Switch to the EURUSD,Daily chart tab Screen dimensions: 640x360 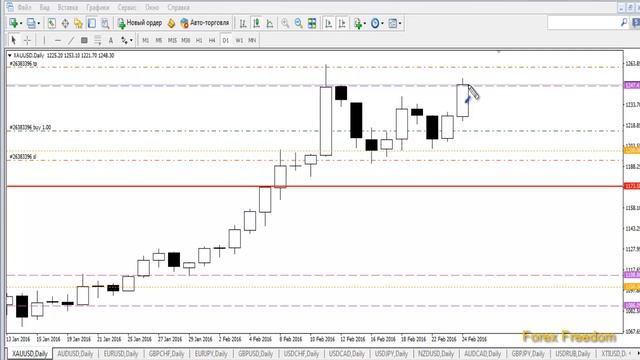point(121,353)
